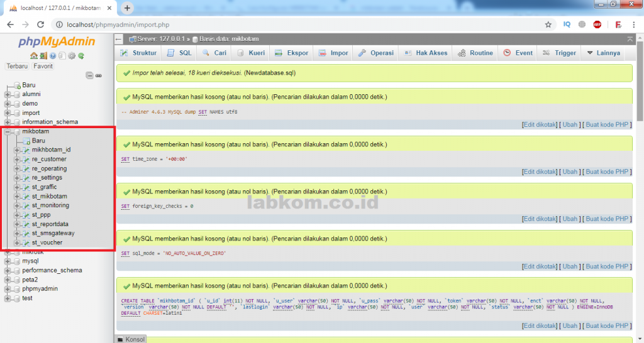
Task: Close the localhost browser tab
Action: pos(109,8)
